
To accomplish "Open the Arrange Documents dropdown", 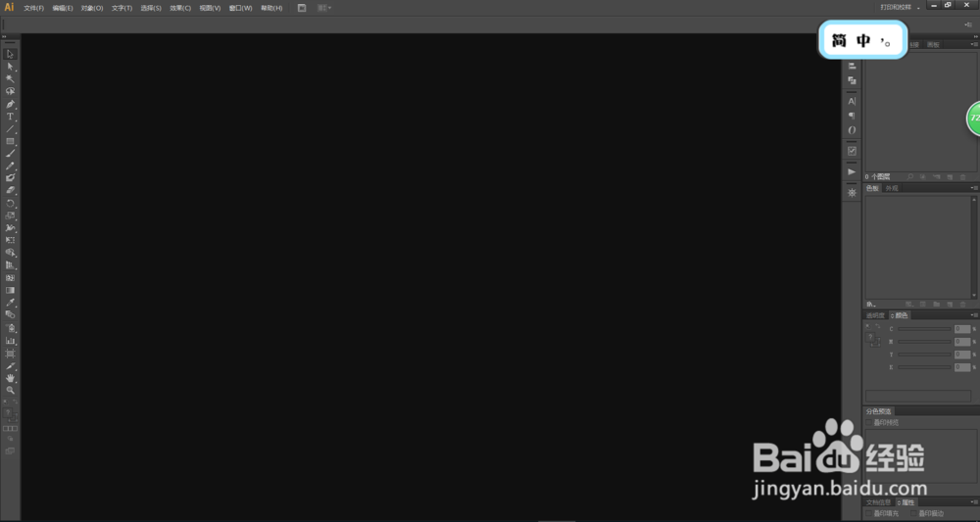I will pos(324,8).
